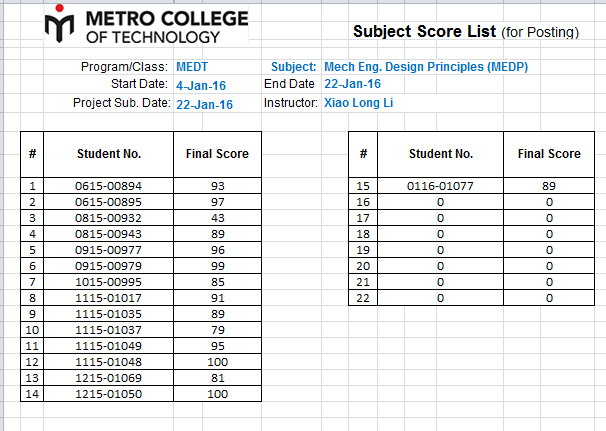Select student number 1115-01049
Image resolution: width=606 pixels, height=431 pixels.
tap(109, 346)
